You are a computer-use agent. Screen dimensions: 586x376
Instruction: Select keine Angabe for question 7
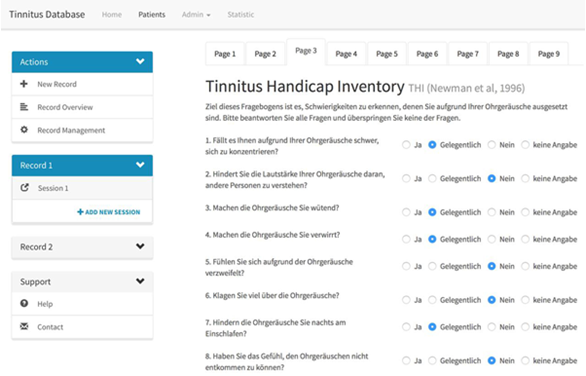tap(525, 327)
